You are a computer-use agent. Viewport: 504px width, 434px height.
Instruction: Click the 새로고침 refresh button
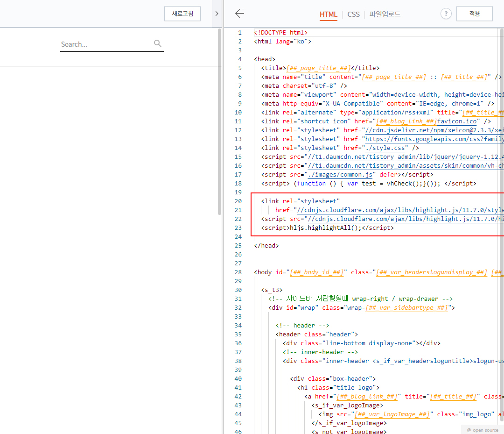(x=182, y=14)
